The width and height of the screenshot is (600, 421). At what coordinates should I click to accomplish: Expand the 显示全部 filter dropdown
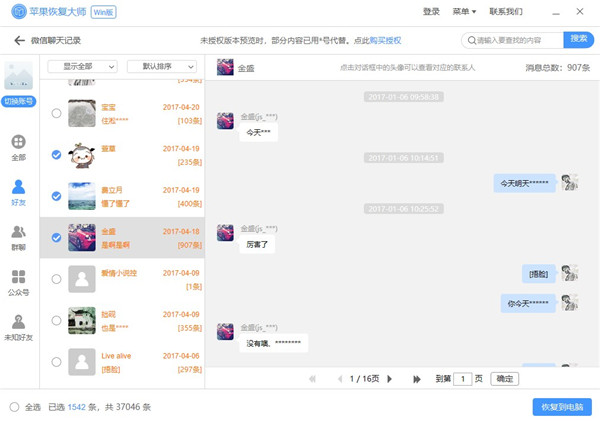pos(82,67)
